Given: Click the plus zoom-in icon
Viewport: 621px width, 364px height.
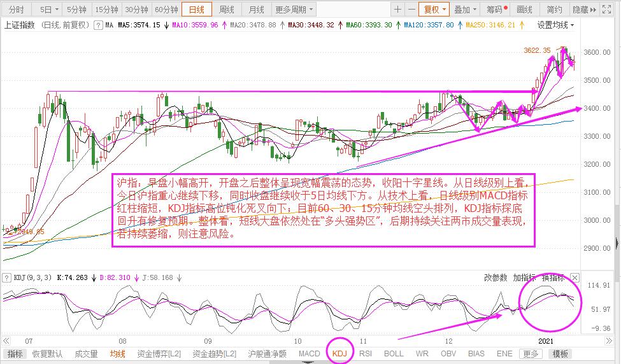Looking at the screenshot, I should pos(398,10).
